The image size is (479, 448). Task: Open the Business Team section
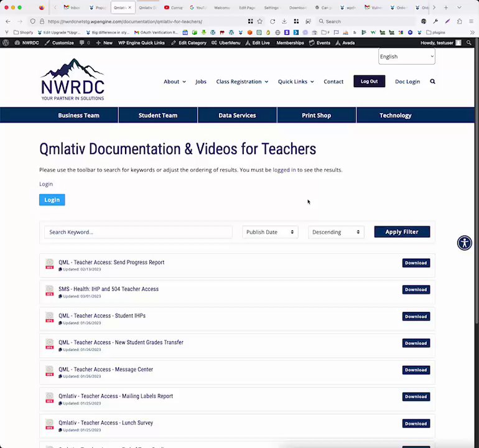coord(79,116)
